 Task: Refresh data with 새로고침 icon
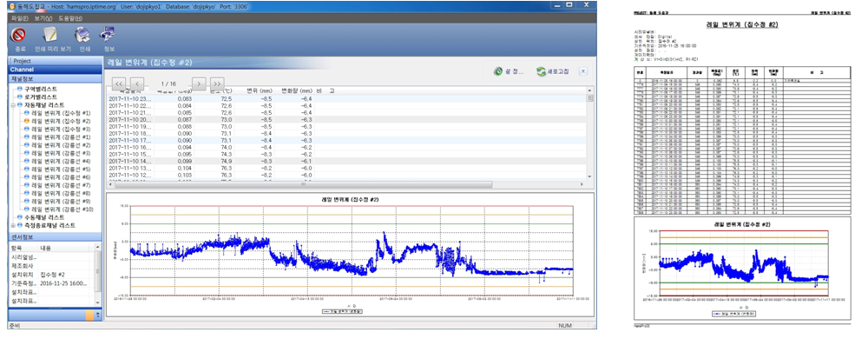[x=555, y=71]
